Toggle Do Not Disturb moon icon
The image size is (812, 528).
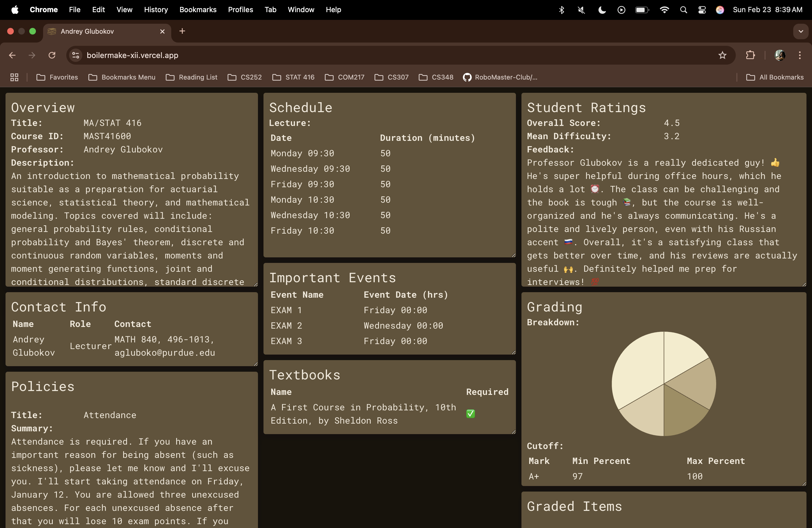pos(602,10)
